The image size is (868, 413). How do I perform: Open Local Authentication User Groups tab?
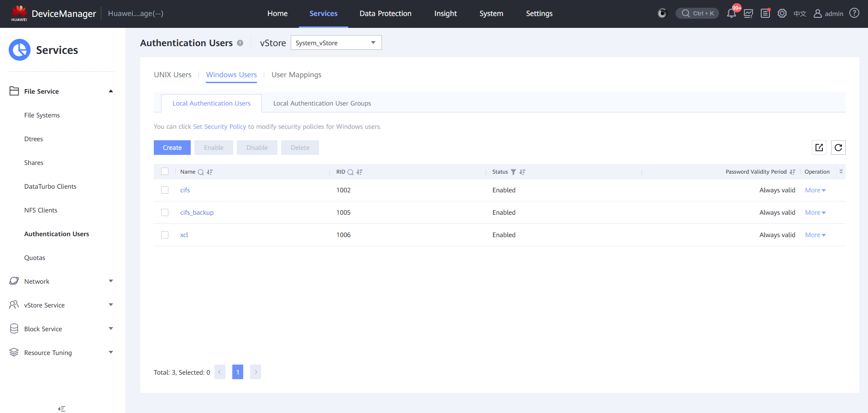[x=322, y=103]
